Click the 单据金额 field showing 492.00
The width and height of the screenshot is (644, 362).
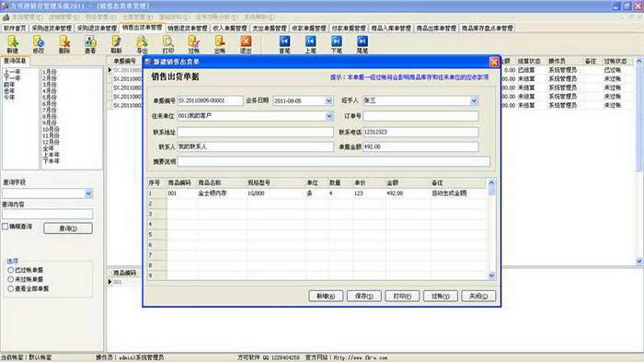420,146
